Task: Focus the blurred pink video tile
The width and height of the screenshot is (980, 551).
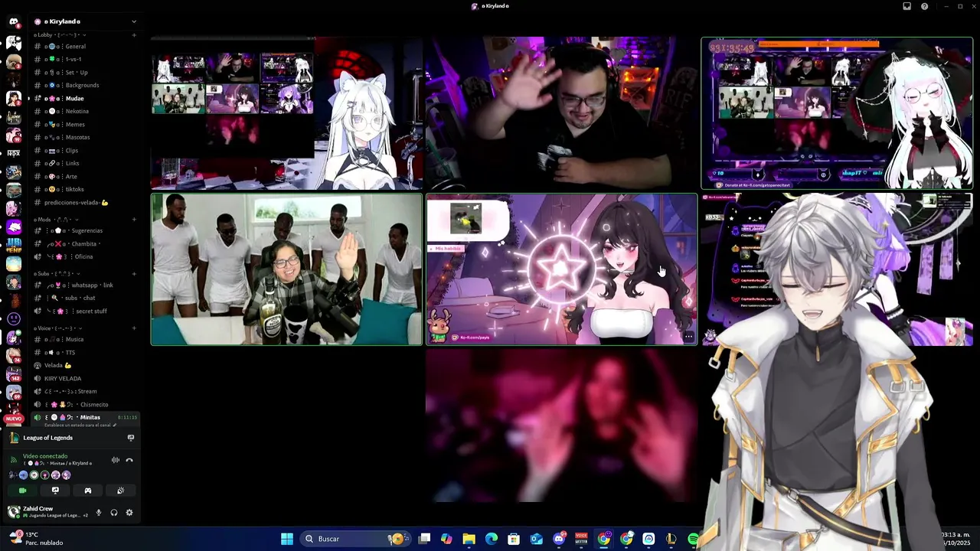Action: click(x=561, y=425)
